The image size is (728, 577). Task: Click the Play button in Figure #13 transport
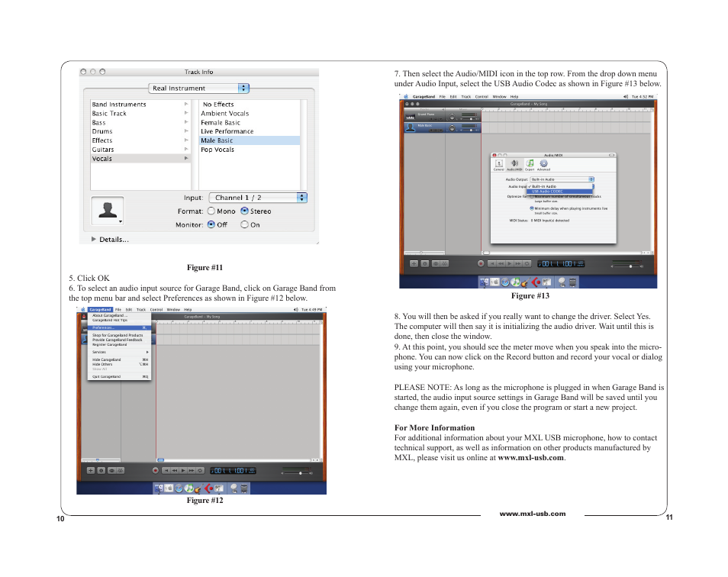click(509, 263)
